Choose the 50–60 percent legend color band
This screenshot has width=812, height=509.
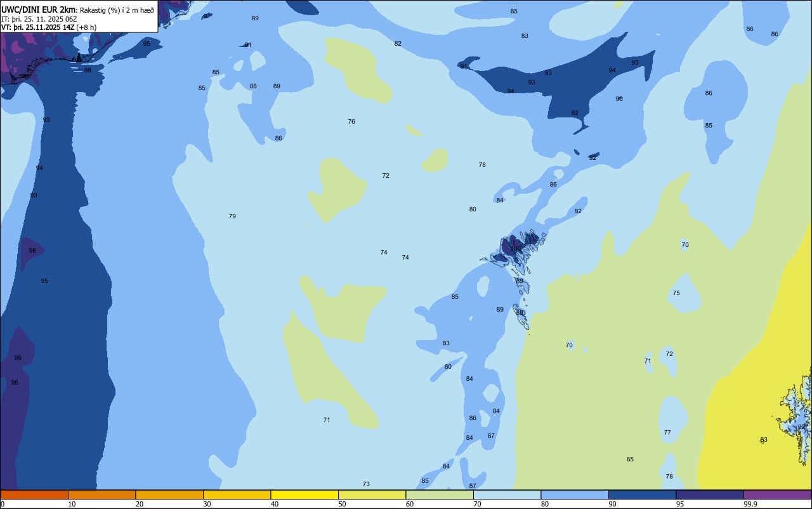(372, 494)
